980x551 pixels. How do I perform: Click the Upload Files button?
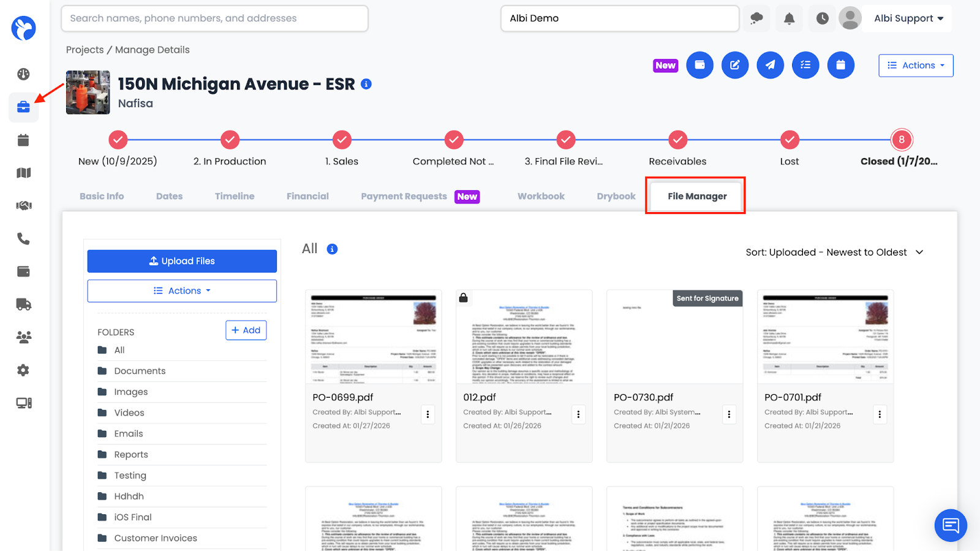pos(182,261)
